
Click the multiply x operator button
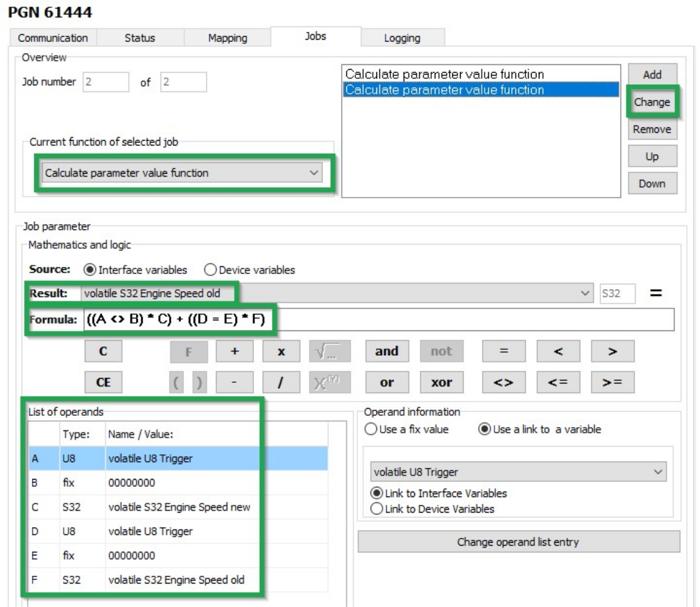point(280,352)
